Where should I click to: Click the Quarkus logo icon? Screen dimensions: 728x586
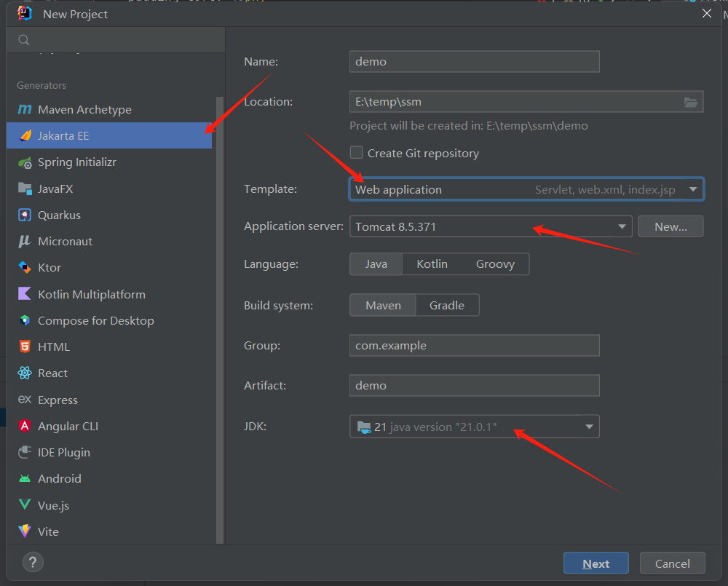pos(25,215)
